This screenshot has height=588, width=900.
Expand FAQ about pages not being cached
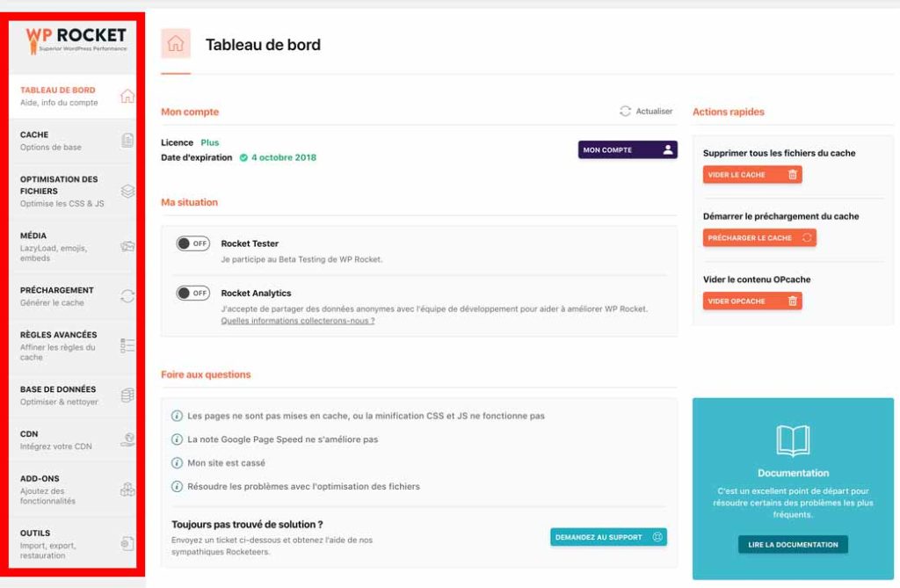(x=366, y=416)
